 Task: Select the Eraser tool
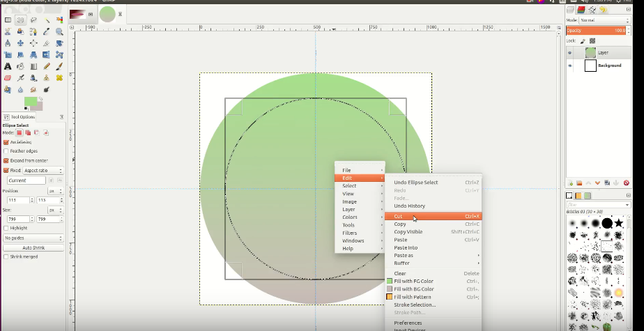(8, 77)
